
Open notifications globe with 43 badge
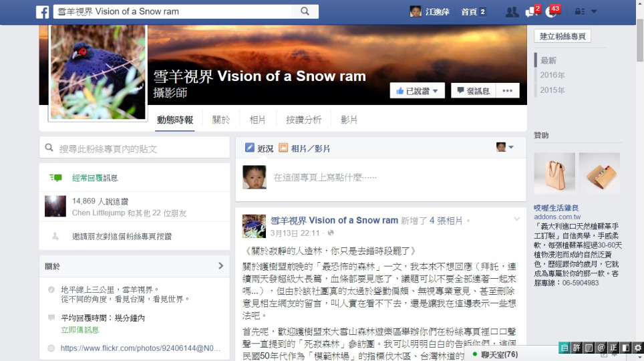[552, 11]
